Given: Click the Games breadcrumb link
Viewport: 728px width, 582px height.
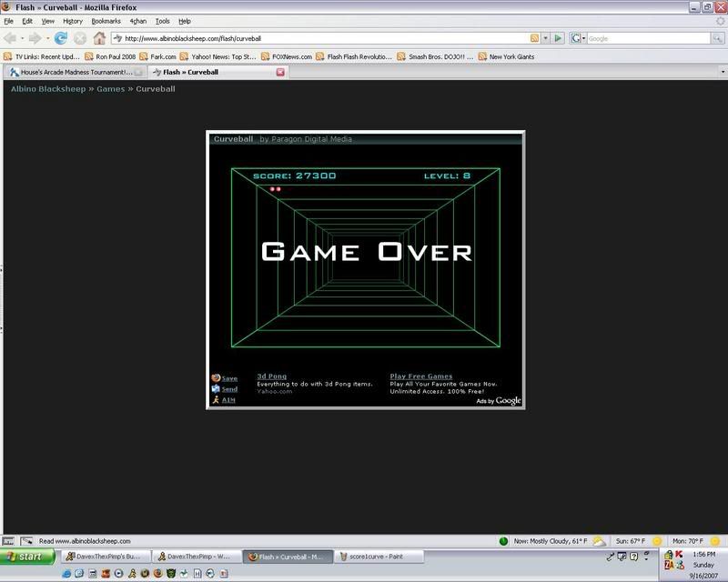Looking at the screenshot, I should (111, 89).
